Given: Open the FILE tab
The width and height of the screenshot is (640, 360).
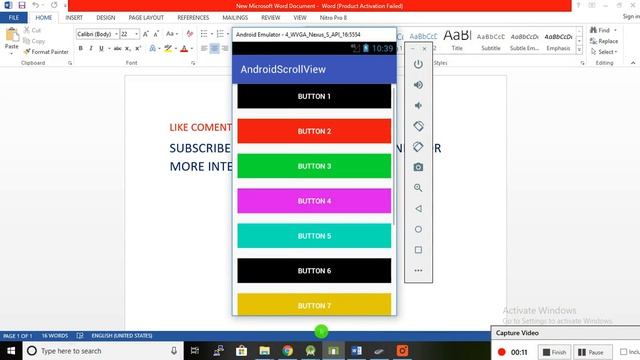Looking at the screenshot, I should coord(13,18).
